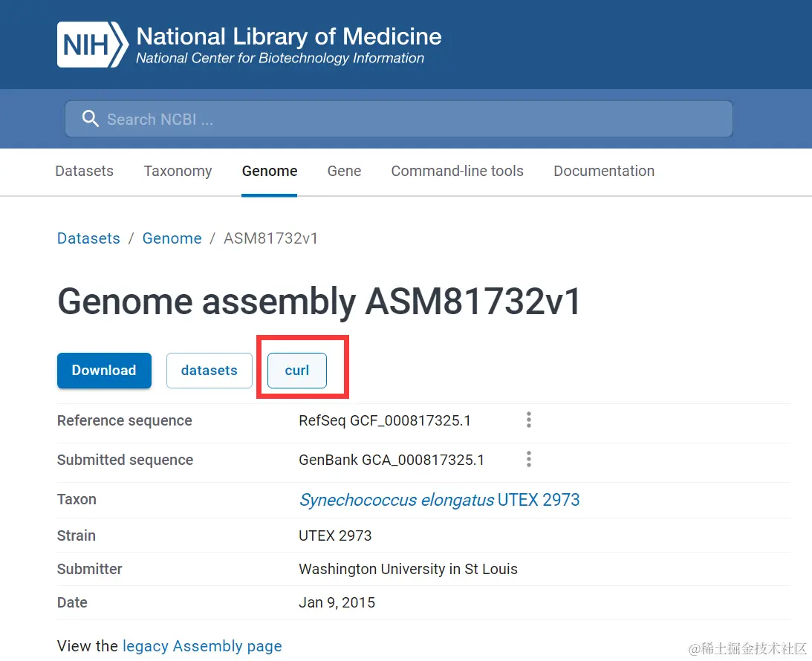Open the Synechococcus elongatus UTEX 2973 link
Screen dimensions: 812x661
tap(439, 500)
